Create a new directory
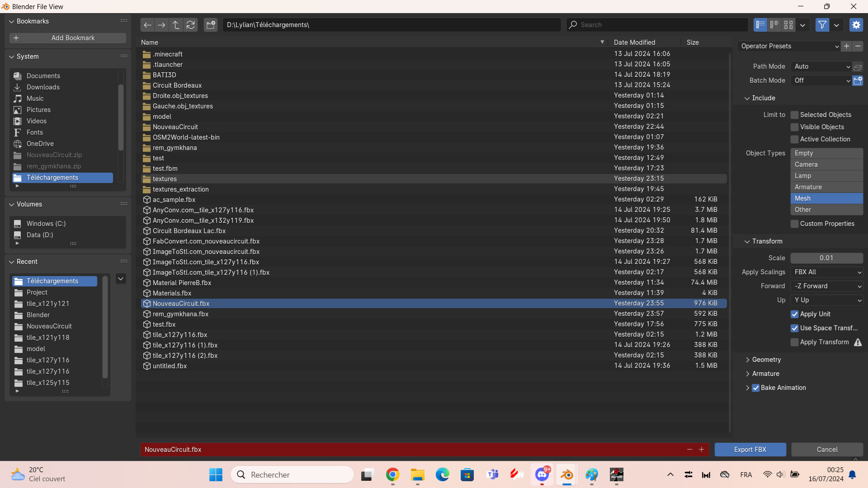The height and width of the screenshot is (488, 868). (211, 25)
